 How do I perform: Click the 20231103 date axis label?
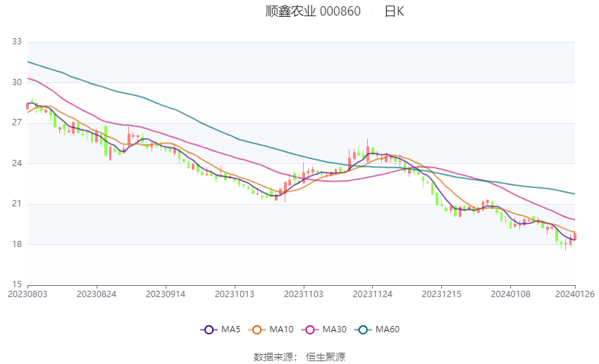[304, 294]
